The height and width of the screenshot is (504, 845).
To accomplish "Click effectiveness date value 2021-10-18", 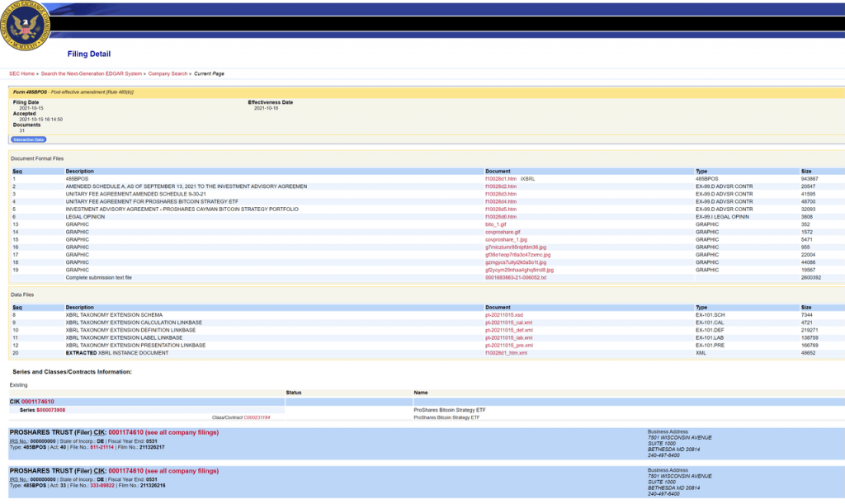I will pos(267,108).
